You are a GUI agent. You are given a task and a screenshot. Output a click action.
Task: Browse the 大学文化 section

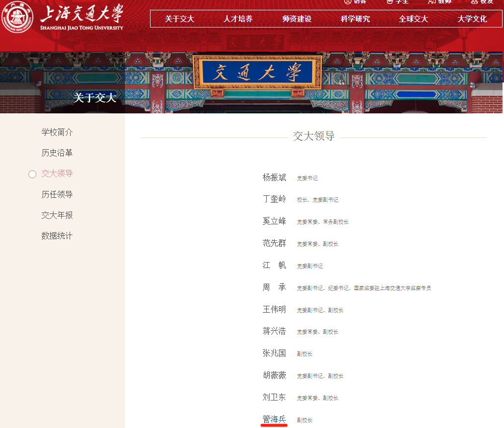(472, 19)
